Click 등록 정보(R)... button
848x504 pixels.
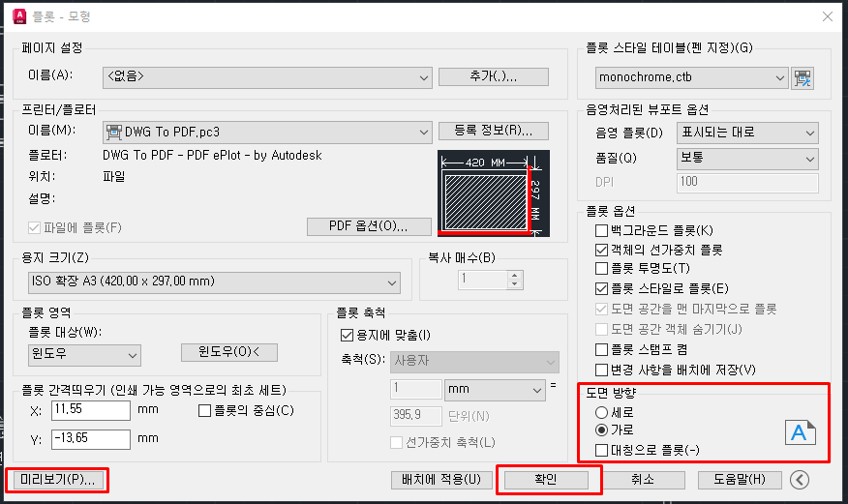pos(494,131)
